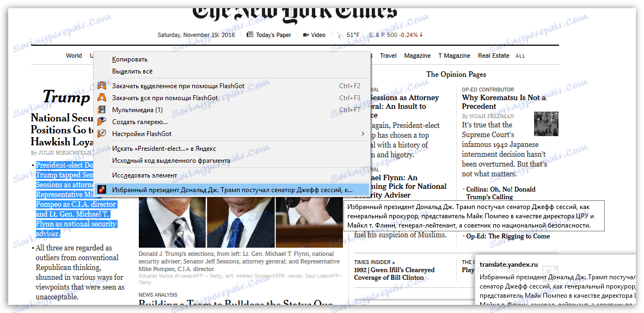The image size is (644, 313).
Task: Click the OP-ED CONTRIBUTOR label
Action: [x=488, y=90]
